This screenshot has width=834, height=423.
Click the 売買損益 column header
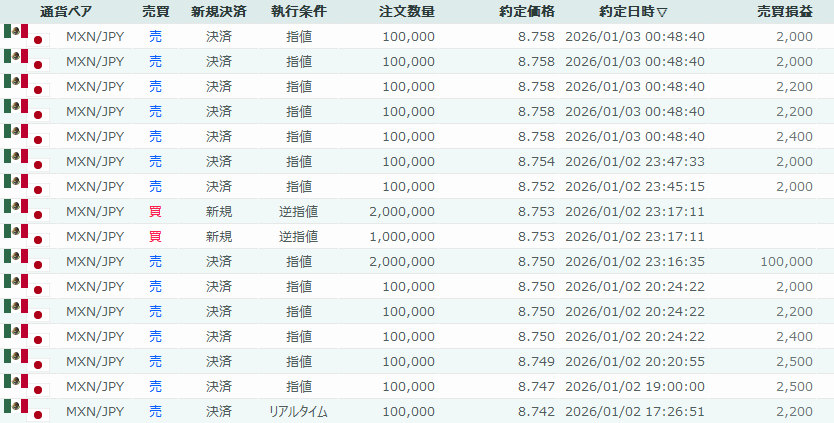(x=785, y=12)
